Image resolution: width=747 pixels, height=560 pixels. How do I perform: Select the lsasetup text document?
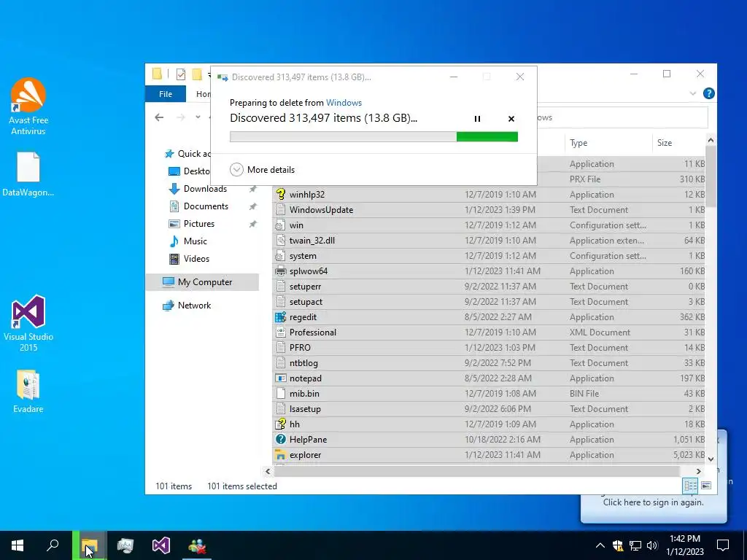(x=305, y=409)
